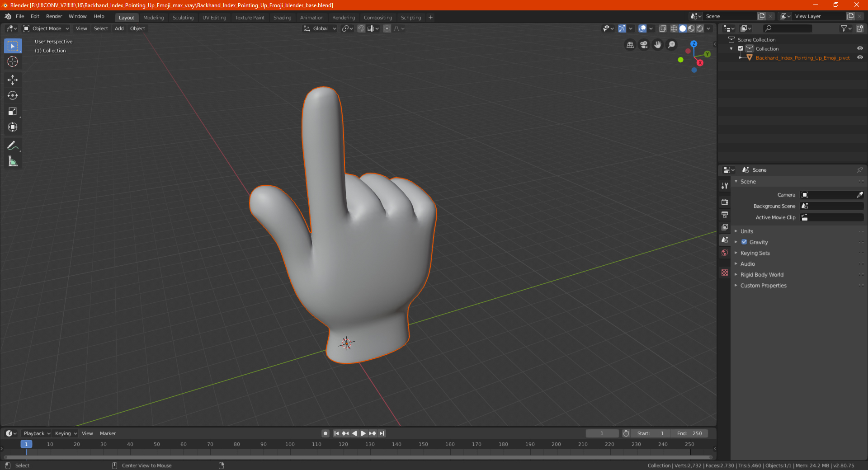This screenshot has height=470, width=868.
Task: Select the Move tool
Action: [13, 80]
